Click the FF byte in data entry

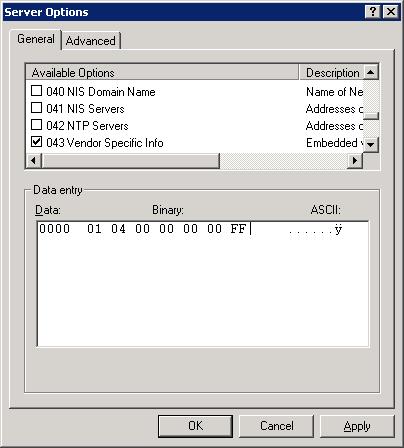pos(238,229)
